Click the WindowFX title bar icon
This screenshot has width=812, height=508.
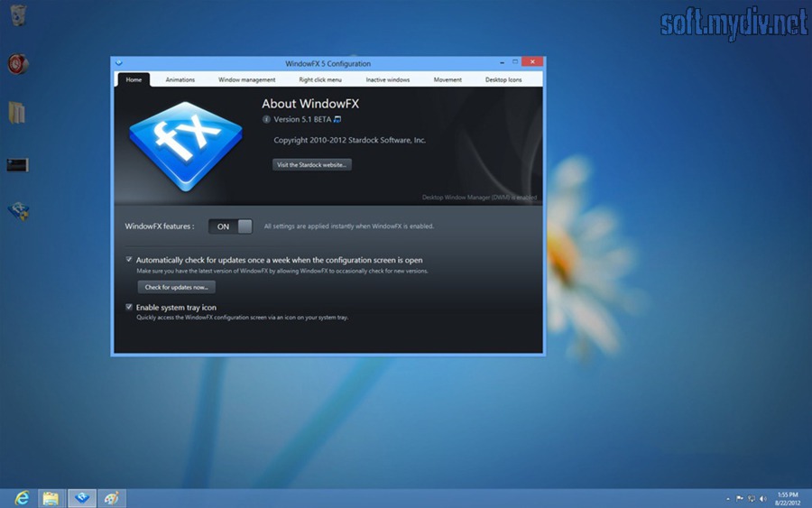click(x=119, y=63)
